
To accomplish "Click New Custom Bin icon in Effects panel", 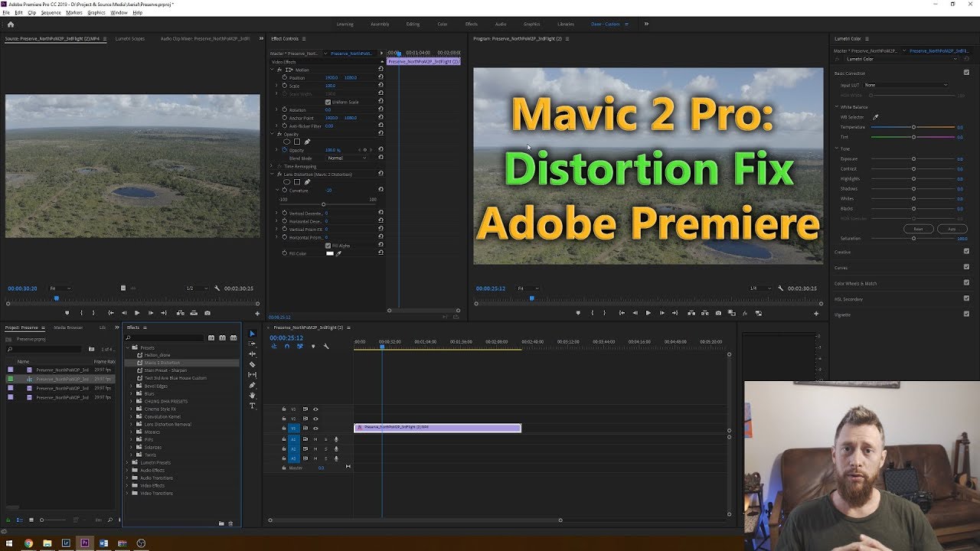I will click(x=221, y=523).
